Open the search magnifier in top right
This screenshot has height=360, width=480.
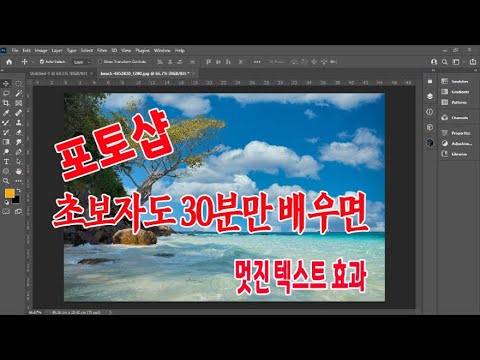click(445, 62)
